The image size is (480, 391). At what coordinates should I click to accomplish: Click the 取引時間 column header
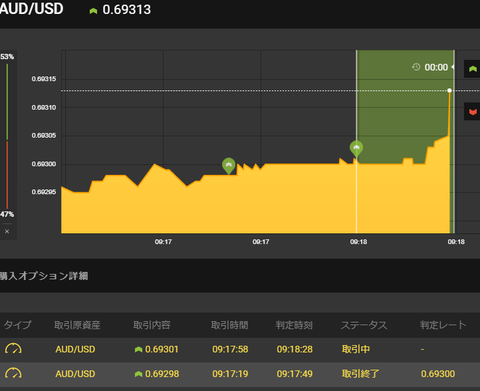click(230, 325)
